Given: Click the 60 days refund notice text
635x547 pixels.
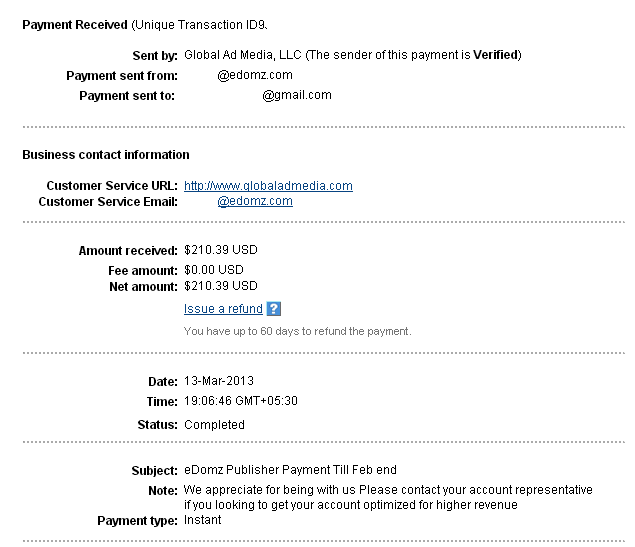Looking at the screenshot, I should pyautogui.click(x=298, y=331).
